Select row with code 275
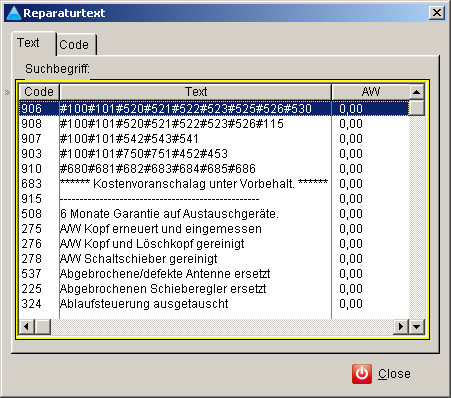Screen dimensions: 451x398 click(x=214, y=229)
